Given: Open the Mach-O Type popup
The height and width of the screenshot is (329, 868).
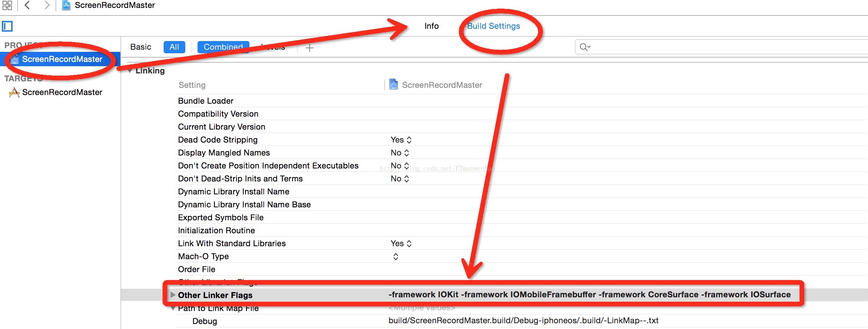Looking at the screenshot, I should pyautogui.click(x=395, y=256).
